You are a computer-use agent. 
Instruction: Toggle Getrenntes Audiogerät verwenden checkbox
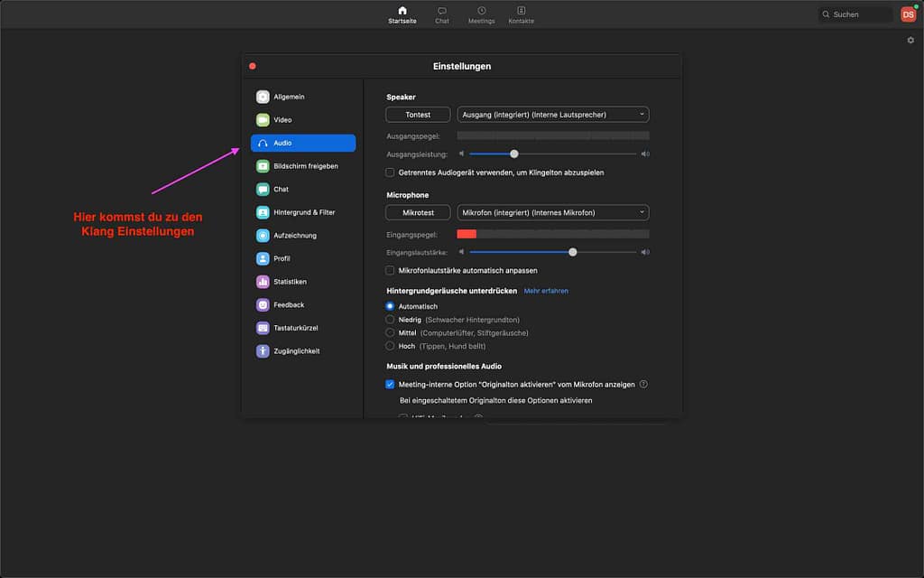point(390,172)
